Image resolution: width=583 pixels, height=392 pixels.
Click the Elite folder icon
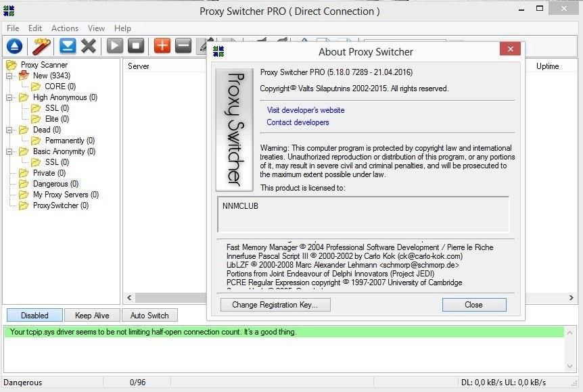[36, 119]
